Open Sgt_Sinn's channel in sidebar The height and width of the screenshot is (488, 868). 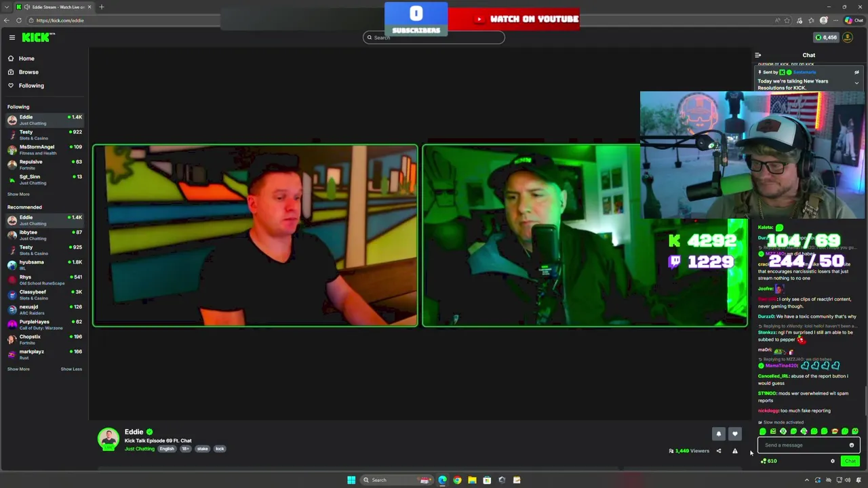point(44,180)
